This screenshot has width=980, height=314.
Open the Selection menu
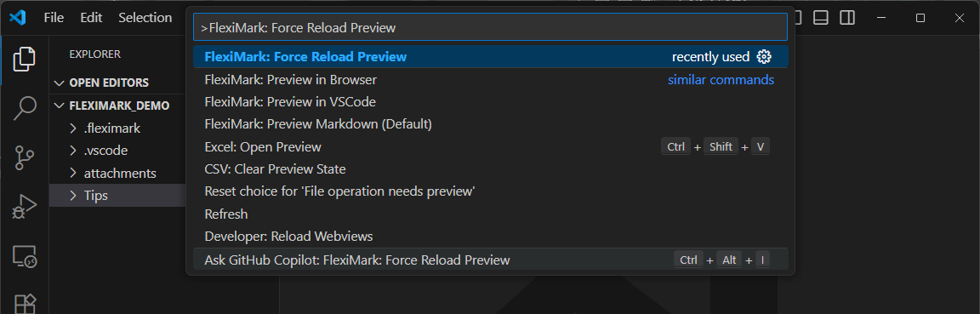point(145,18)
